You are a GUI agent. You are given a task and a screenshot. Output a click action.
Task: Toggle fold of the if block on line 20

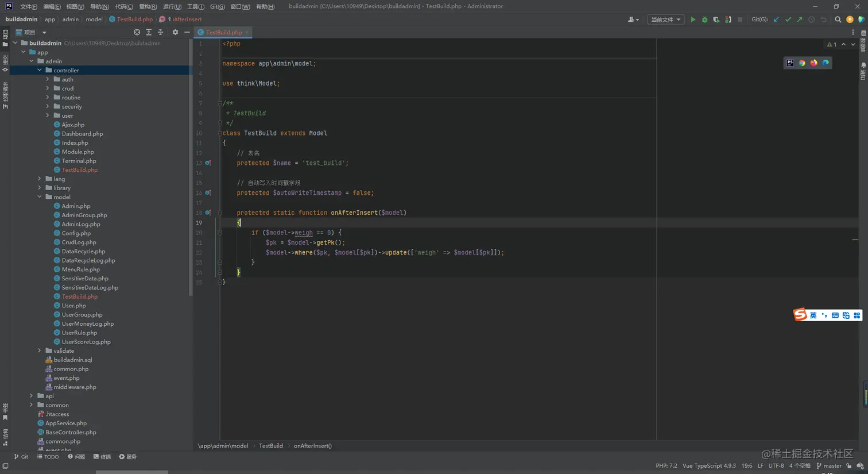click(x=220, y=233)
